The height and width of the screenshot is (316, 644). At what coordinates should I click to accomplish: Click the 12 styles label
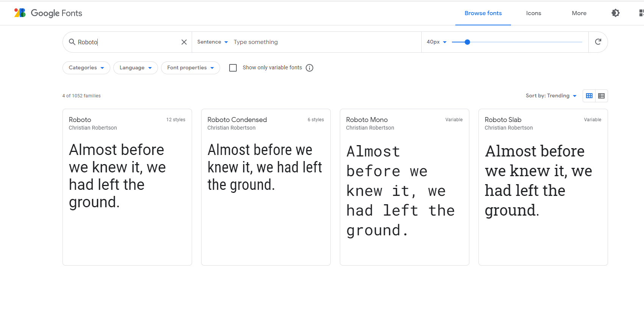point(176,120)
